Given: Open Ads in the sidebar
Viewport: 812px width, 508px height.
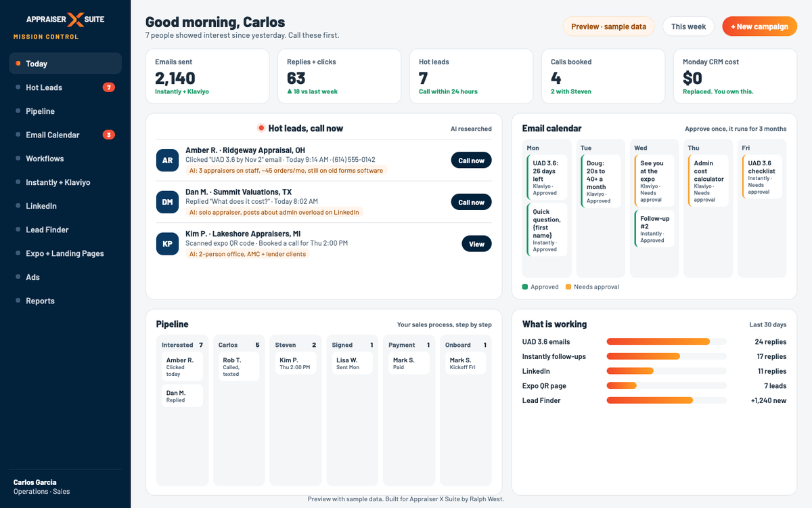Looking at the screenshot, I should (65, 277).
